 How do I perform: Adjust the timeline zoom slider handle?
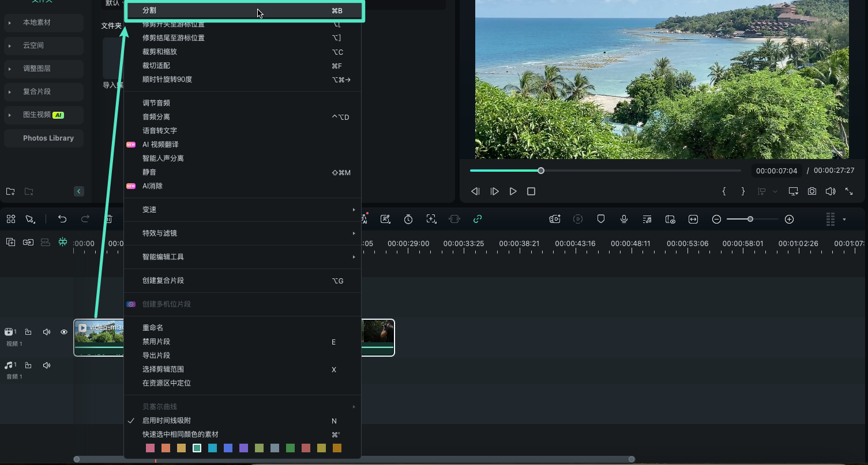pos(750,219)
